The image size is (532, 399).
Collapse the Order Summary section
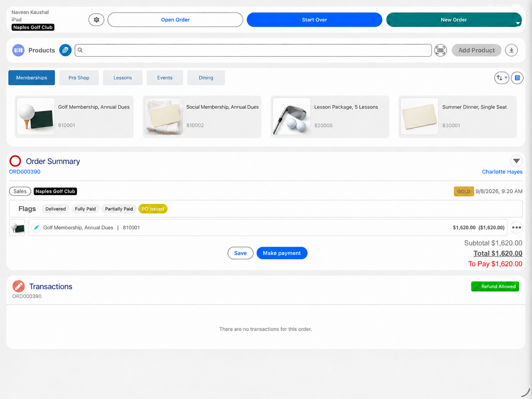[x=516, y=161]
